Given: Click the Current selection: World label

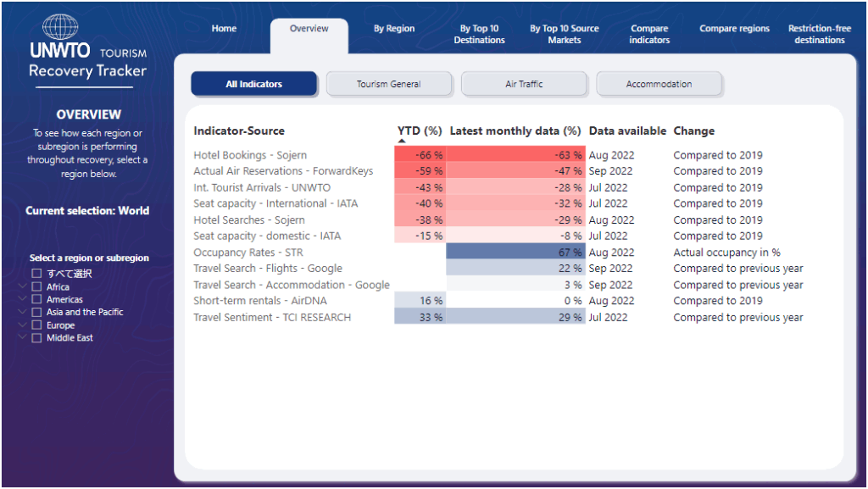Looking at the screenshot, I should coord(87,211).
